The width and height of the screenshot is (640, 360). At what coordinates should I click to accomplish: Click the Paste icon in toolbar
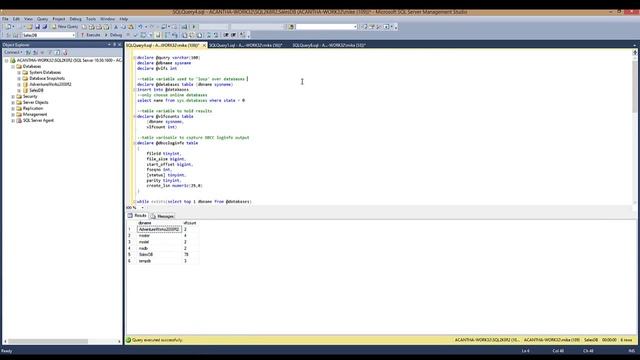131,27
